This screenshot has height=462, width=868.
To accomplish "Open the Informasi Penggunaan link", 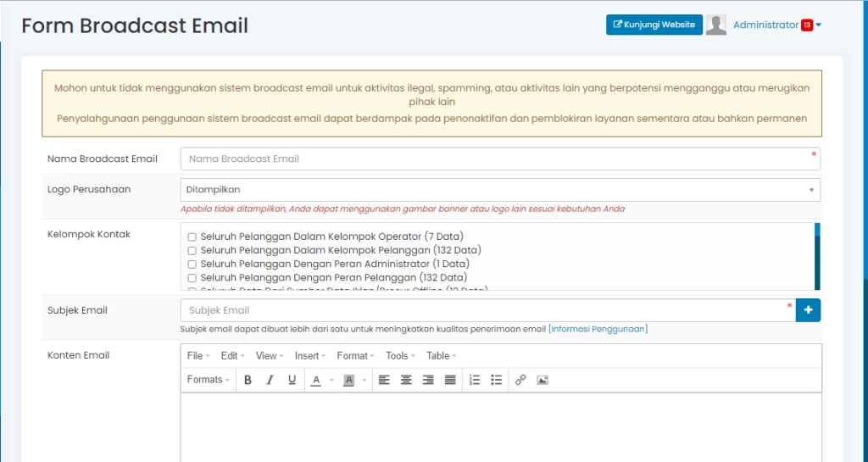I will (598, 329).
